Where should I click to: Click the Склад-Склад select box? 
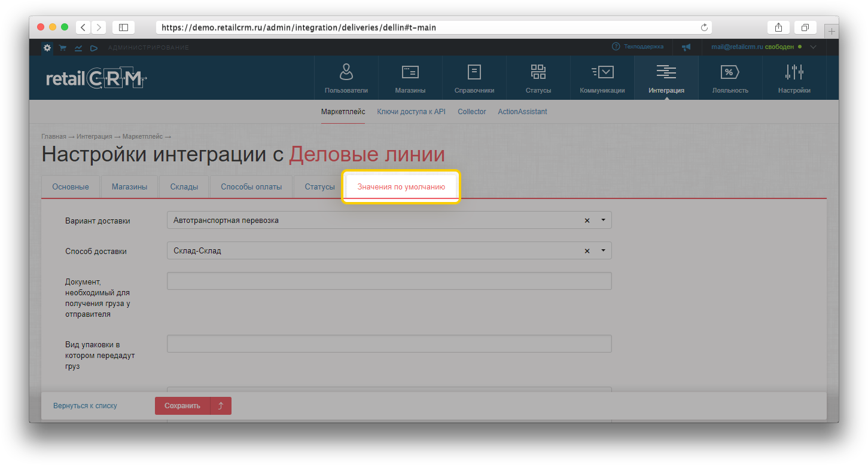point(389,251)
